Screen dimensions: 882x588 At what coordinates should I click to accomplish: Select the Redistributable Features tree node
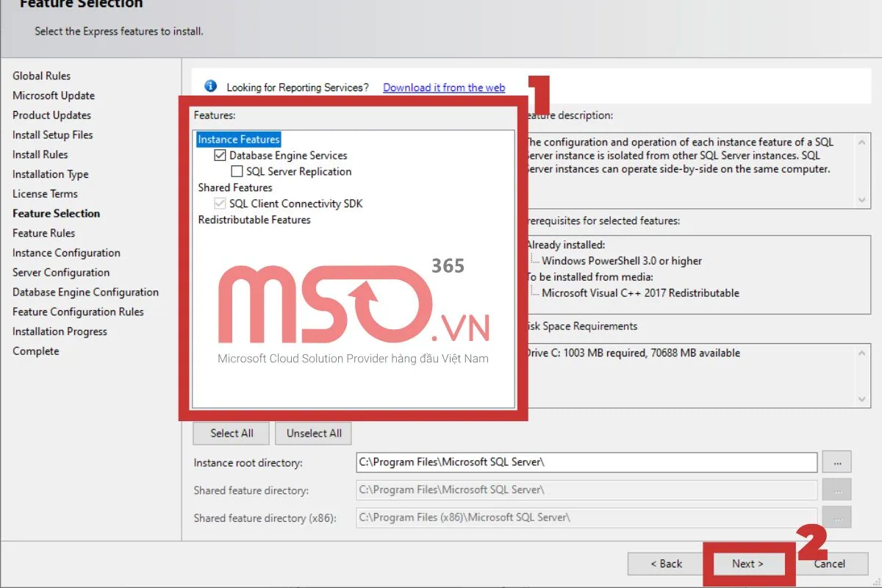pyautogui.click(x=254, y=219)
